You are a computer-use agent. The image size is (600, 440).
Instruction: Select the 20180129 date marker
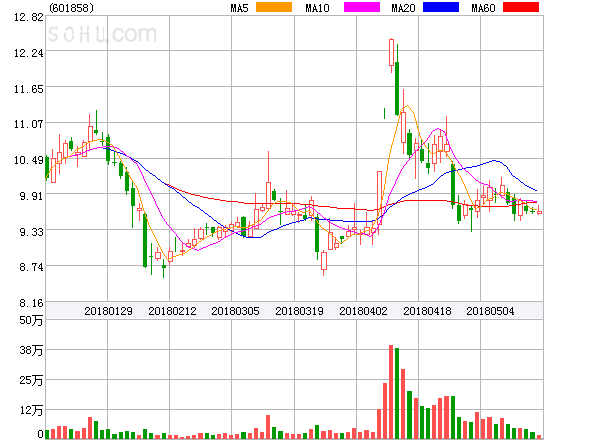point(108,311)
